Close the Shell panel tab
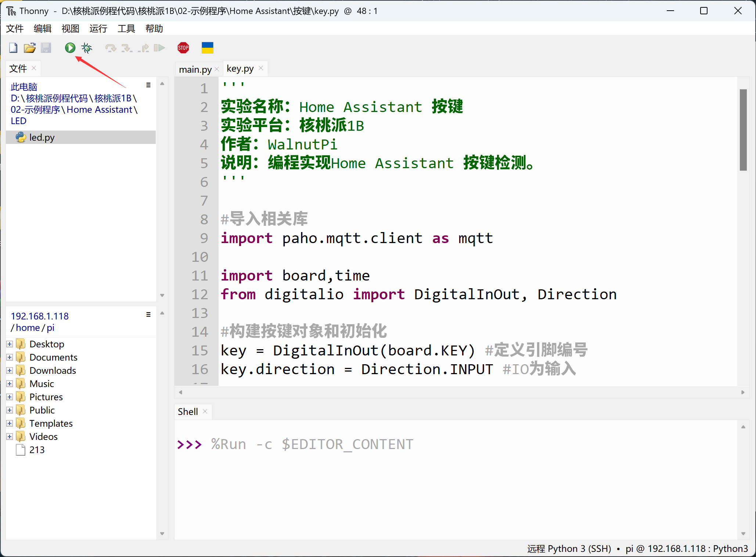The image size is (756, 557). 205,411
